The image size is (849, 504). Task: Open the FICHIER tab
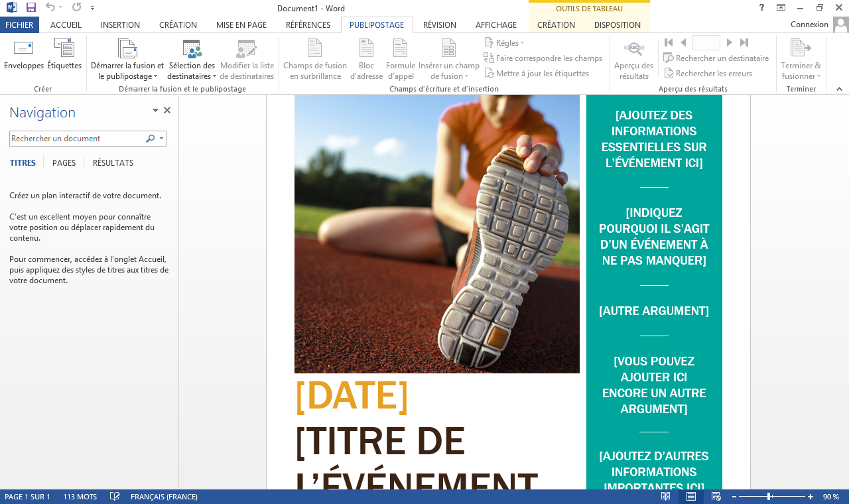pyautogui.click(x=19, y=25)
